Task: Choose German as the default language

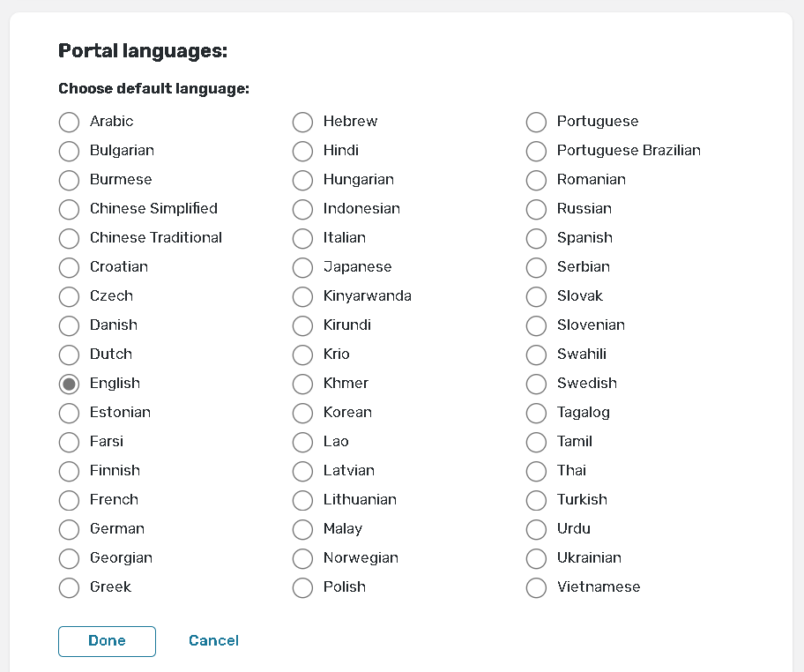Action: [x=70, y=529]
